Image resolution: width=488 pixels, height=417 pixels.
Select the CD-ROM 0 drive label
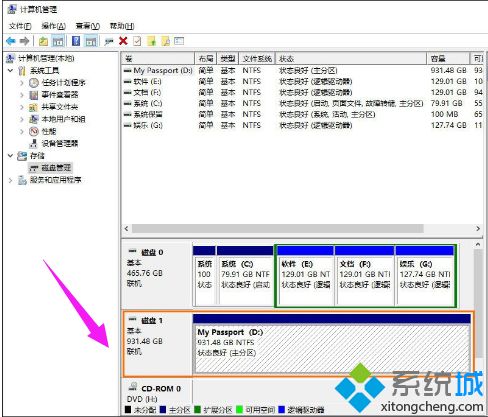(157, 393)
